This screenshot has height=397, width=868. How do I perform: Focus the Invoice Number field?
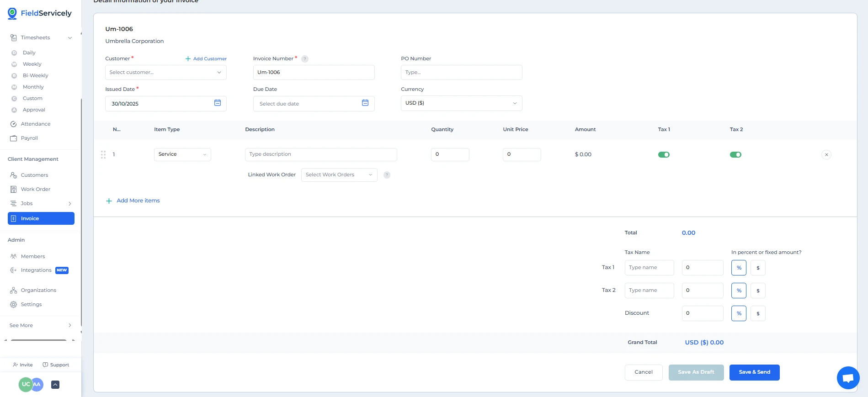pyautogui.click(x=314, y=72)
